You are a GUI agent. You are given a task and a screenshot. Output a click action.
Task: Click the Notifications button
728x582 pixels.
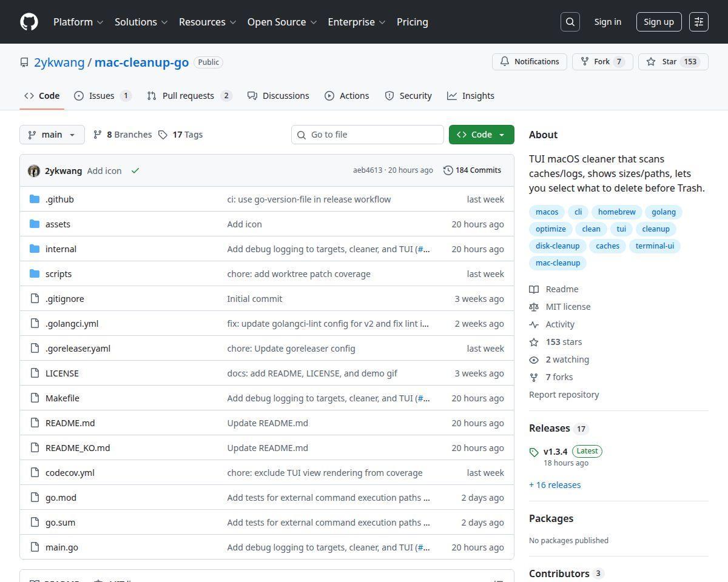click(x=530, y=62)
